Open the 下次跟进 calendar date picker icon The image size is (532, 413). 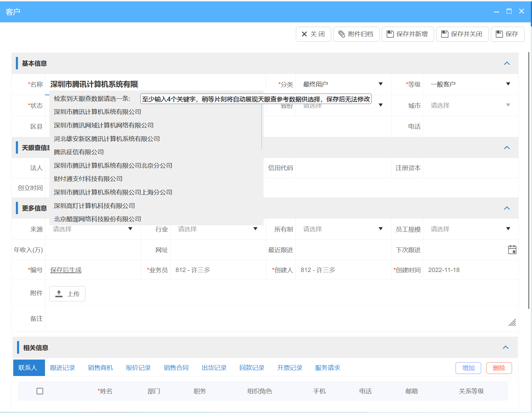tap(512, 250)
